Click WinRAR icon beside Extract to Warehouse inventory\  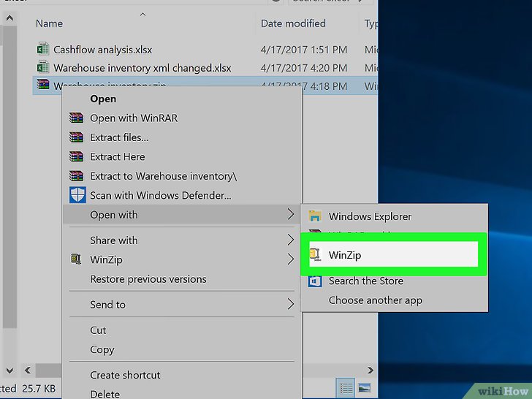76,175
